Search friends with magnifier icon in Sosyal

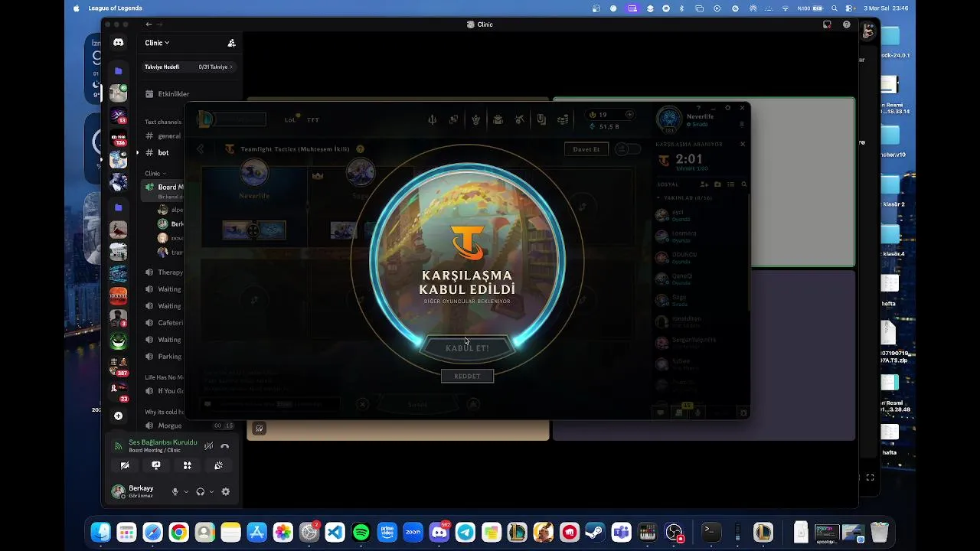[x=743, y=184]
